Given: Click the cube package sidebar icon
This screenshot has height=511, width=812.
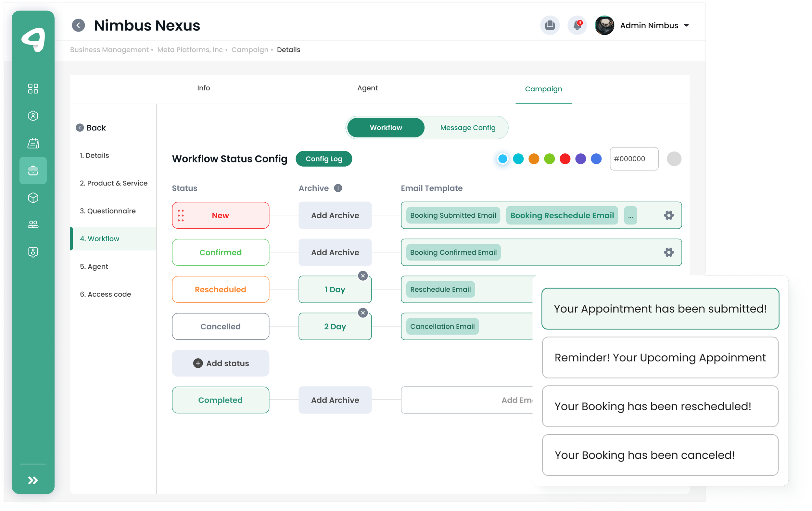Looking at the screenshot, I should click(x=33, y=198).
